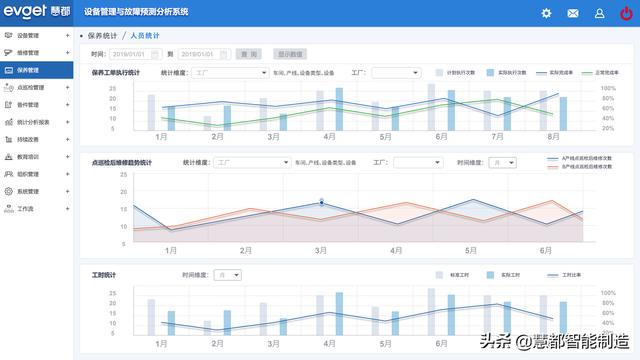Expand the 持续改善 plus sign

pyautogui.click(x=67, y=139)
